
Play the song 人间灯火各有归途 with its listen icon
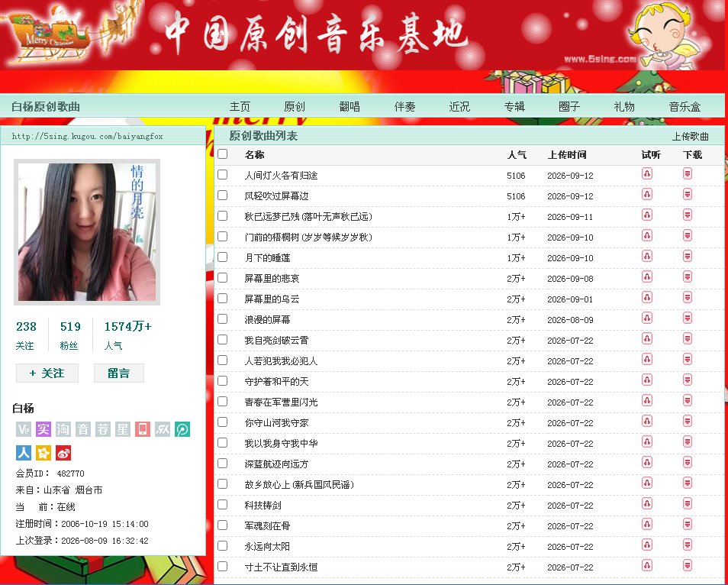click(647, 174)
